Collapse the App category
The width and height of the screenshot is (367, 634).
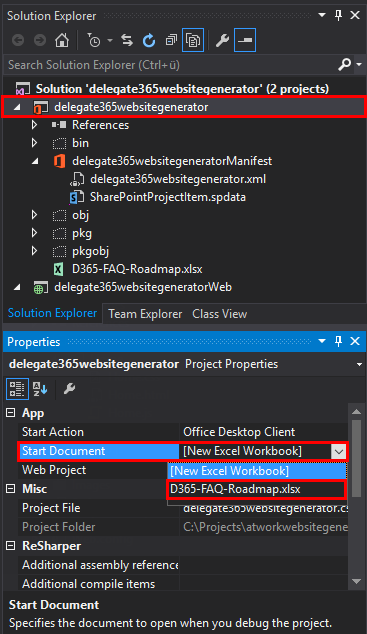[11, 413]
